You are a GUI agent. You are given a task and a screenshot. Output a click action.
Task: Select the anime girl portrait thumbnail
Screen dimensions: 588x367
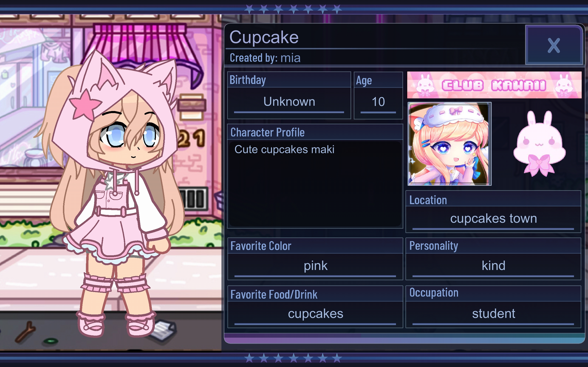[449, 144]
